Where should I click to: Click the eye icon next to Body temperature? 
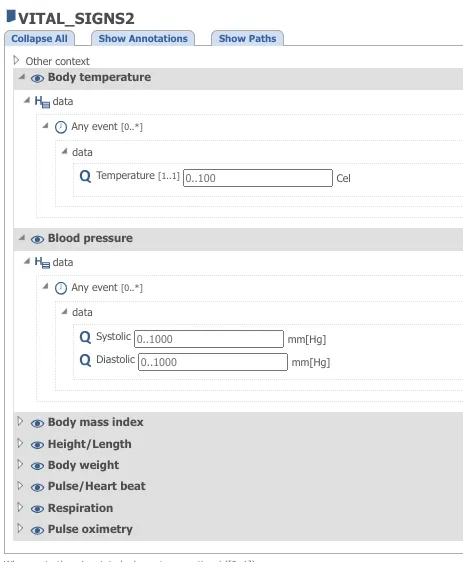tap(37, 78)
